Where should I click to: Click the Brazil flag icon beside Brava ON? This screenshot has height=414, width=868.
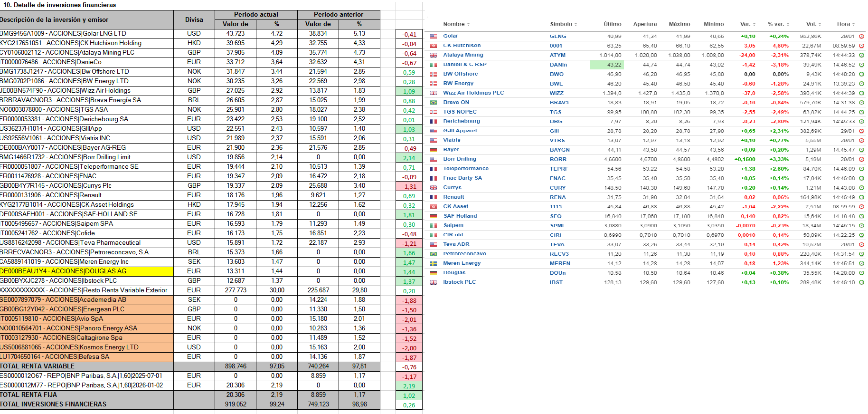tap(433, 103)
